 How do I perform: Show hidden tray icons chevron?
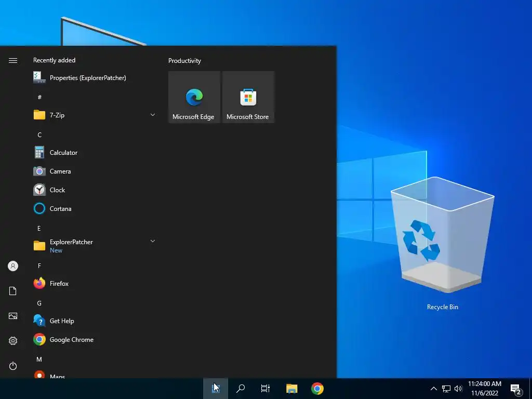click(434, 389)
